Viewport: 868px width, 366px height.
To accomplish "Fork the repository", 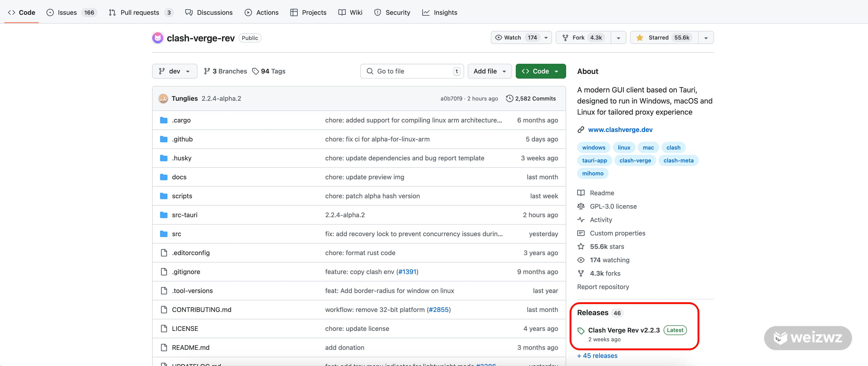I will click(584, 37).
